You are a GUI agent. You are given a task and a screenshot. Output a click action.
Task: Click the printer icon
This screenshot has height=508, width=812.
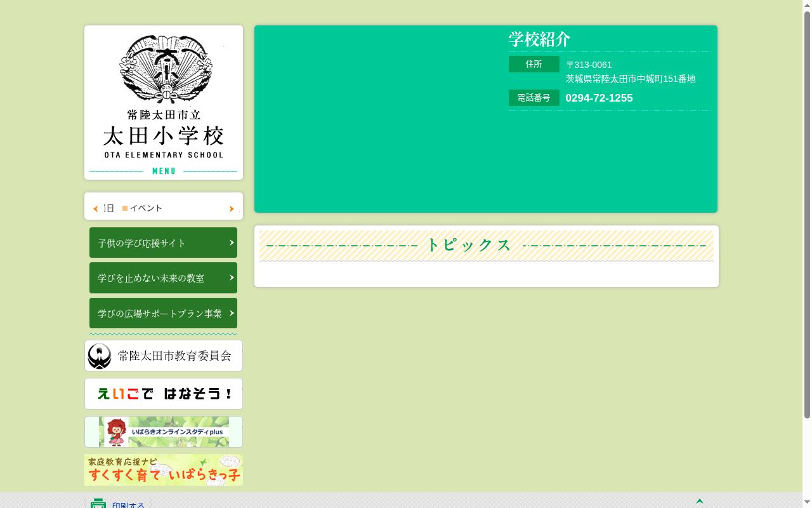(98, 504)
